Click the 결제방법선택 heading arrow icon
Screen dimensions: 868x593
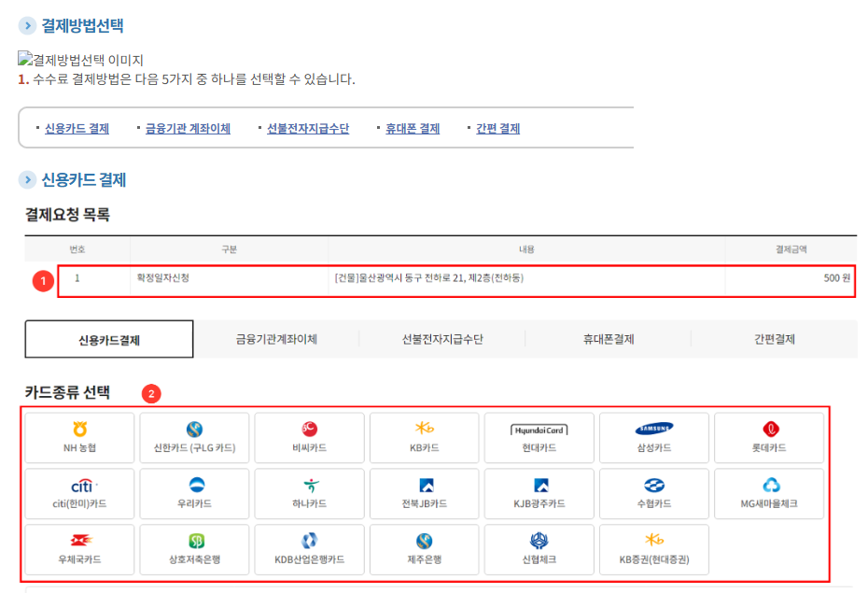tap(27, 25)
